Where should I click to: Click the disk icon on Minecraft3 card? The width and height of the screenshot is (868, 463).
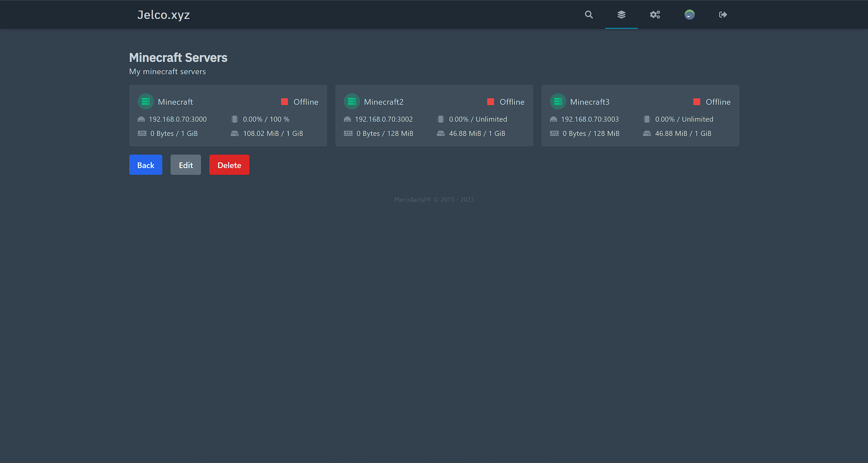click(647, 134)
